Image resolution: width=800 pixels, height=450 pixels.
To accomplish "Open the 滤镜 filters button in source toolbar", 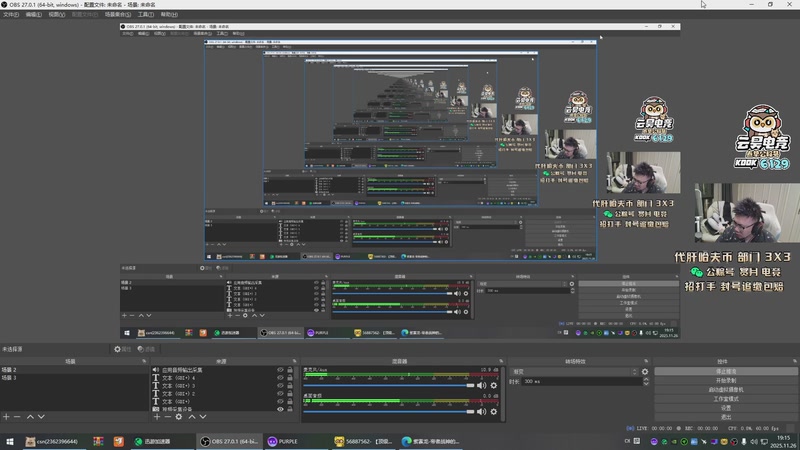I will pos(146,349).
